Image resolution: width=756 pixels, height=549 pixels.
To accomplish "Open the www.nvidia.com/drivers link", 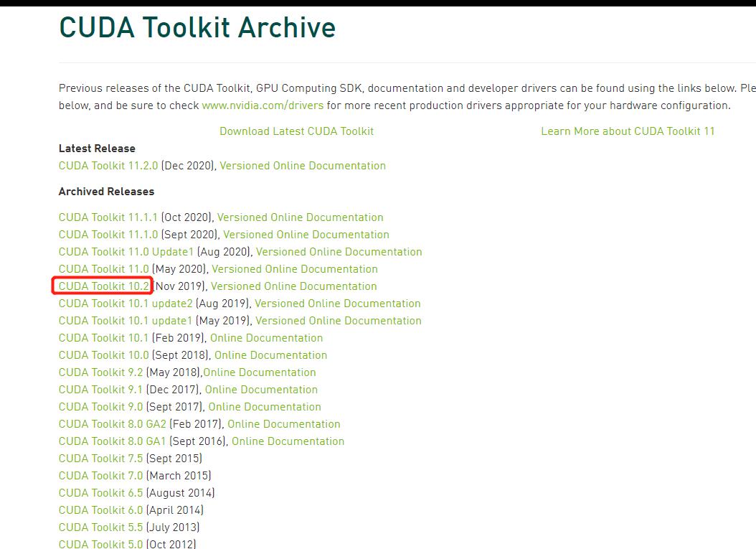I will [x=263, y=105].
